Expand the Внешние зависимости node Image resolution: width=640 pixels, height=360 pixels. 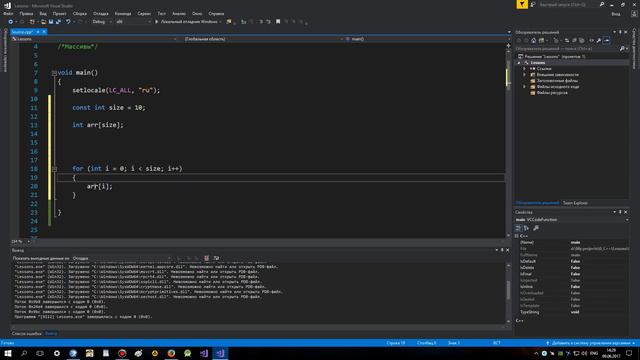tap(524, 75)
